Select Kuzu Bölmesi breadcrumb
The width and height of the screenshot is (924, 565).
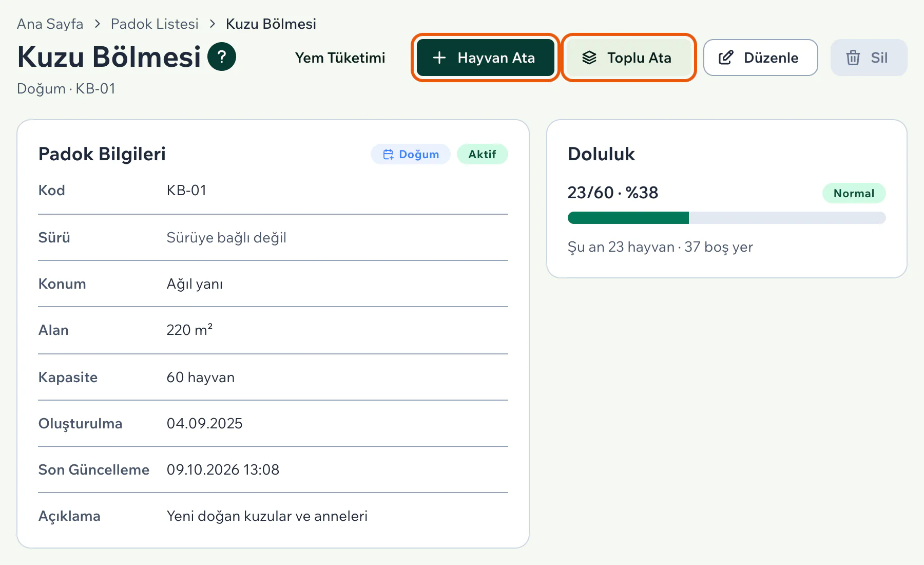click(271, 24)
